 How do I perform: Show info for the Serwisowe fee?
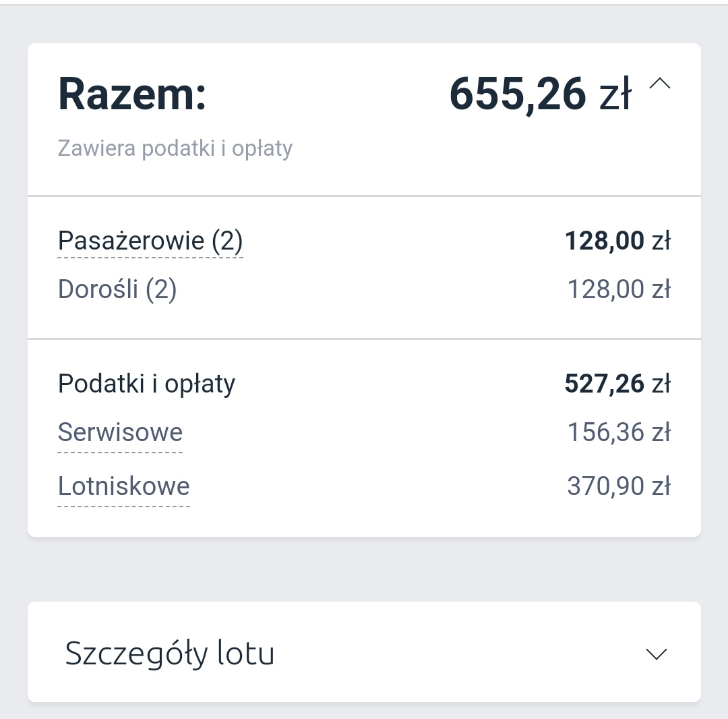[x=120, y=433]
